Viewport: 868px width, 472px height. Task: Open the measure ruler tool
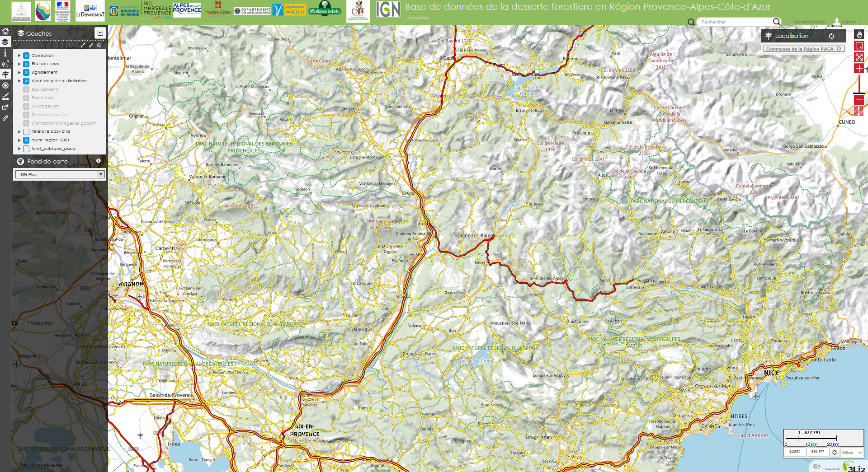5,96
